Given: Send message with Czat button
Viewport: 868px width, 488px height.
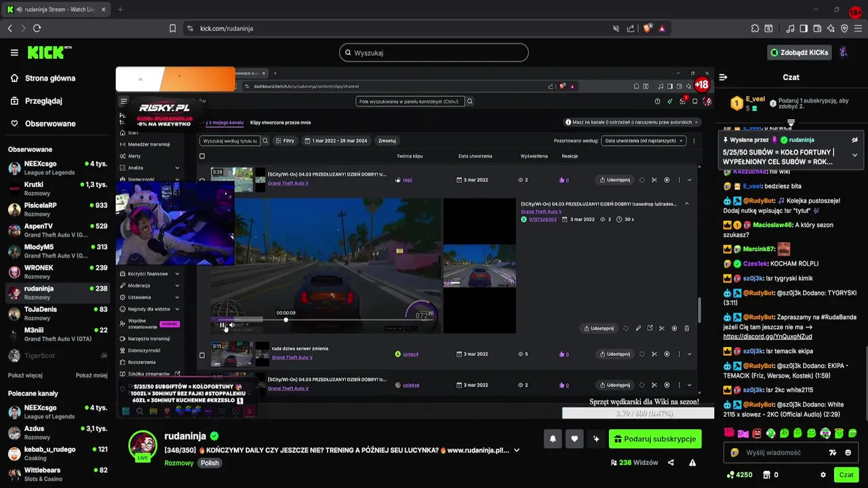Looking at the screenshot, I should (x=846, y=475).
